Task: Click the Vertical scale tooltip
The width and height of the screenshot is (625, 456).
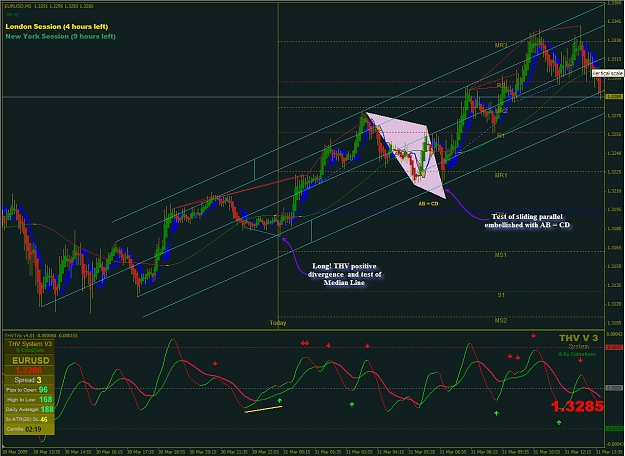Action: coord(608,73)
